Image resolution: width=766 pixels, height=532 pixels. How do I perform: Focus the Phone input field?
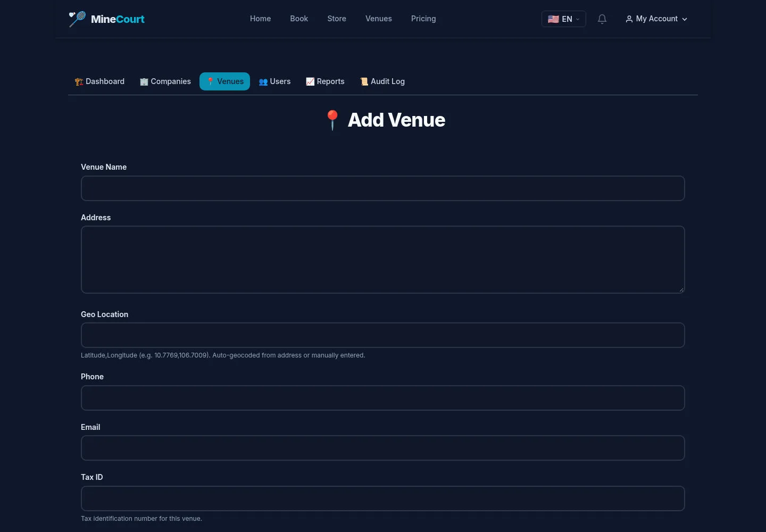(383, 398)
